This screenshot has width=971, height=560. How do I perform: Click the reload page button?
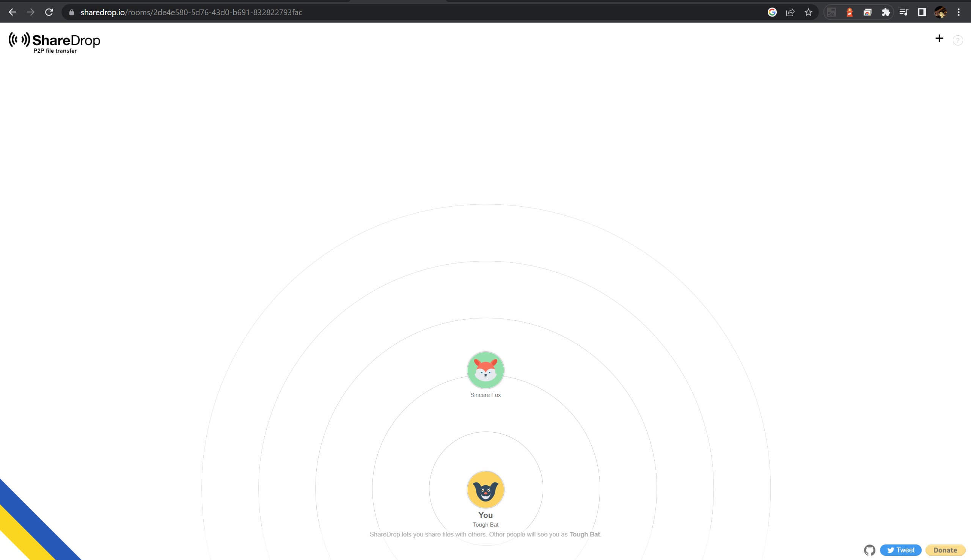[49, 12]
